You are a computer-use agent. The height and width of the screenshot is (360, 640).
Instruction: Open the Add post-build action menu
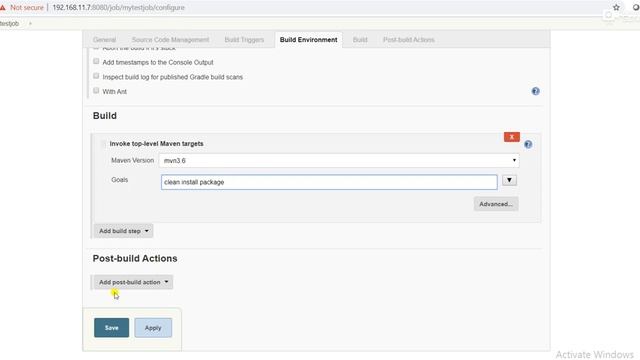click(133, 282)
